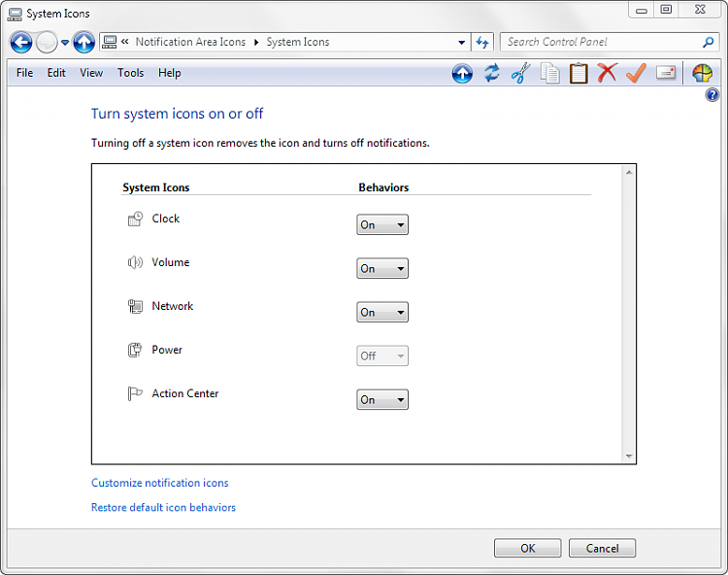
Task: Click the Volume speaker icon
Action: 135,262
